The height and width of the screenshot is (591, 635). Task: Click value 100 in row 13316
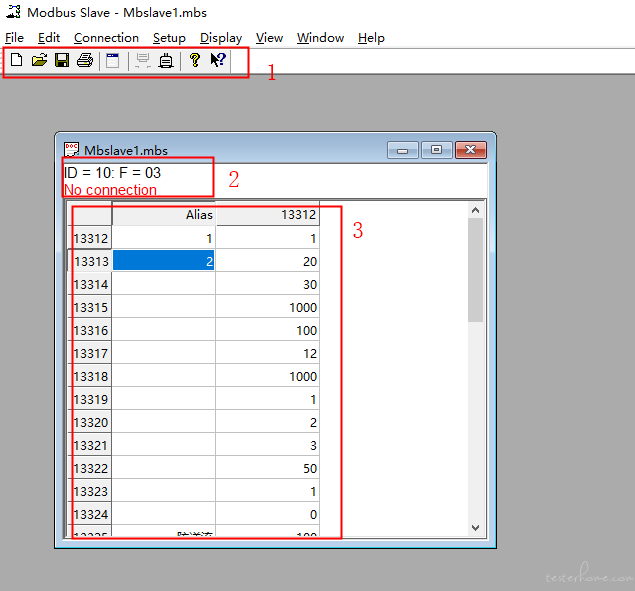pyautogui.click(x=267, y=331)
